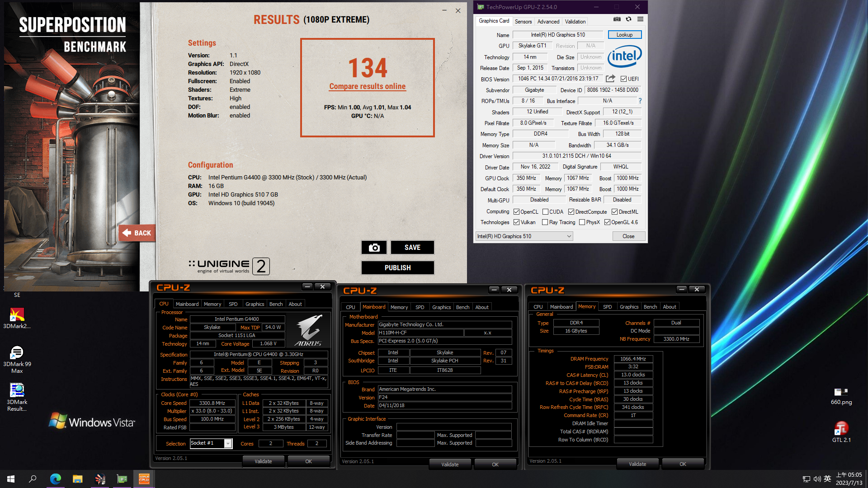Click the Superposition screenshot camera button
The image size is (868, 488).
point(374,247)
